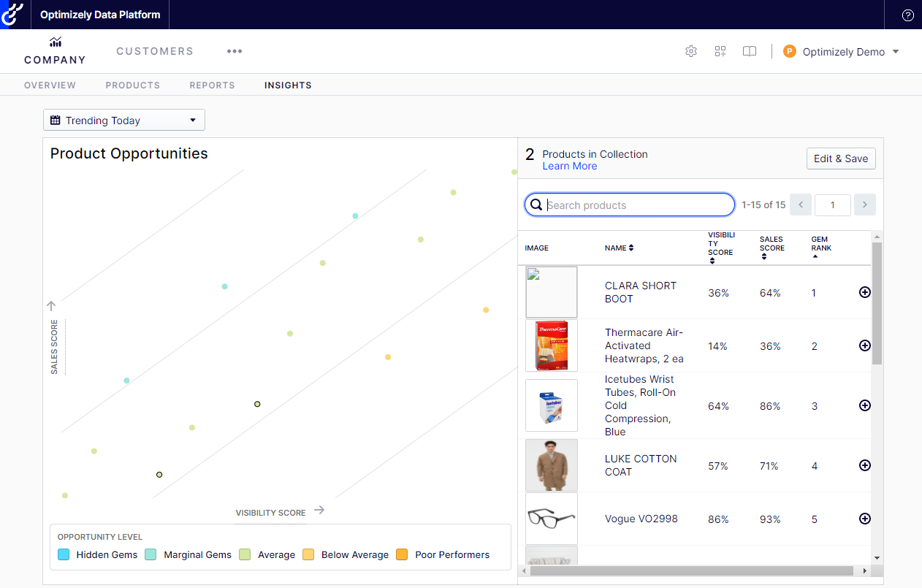
Task: Click the product table horizontal scrollbar
Action: click(691, 571)
